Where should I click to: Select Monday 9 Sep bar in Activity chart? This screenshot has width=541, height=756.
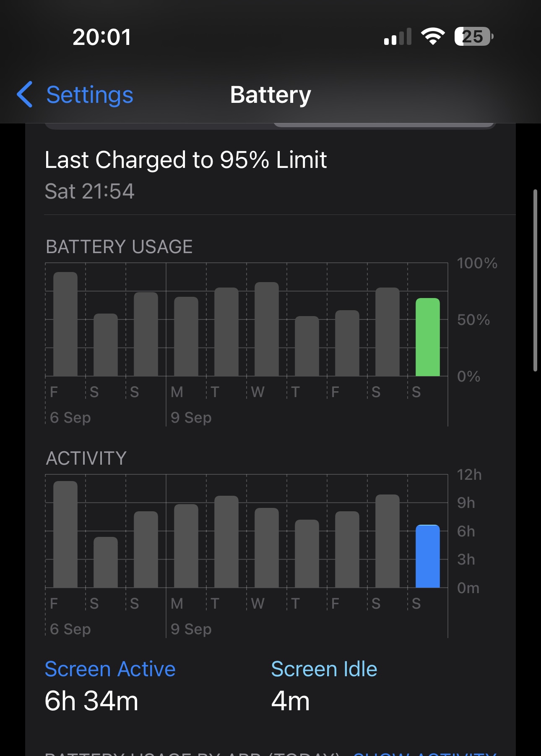(x=186, y=546)
